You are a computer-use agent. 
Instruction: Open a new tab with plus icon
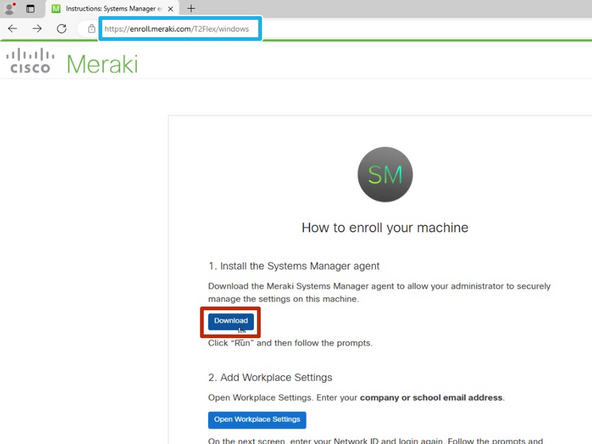pyautogui.click(x=191, y=8)
